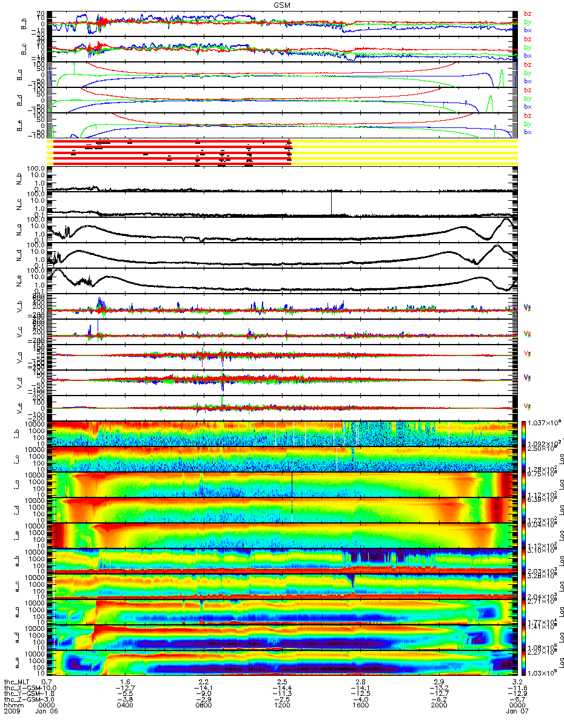564x728 pixels.
Task: Click the yellow region of status bar panel
Action: coord(404,152)
